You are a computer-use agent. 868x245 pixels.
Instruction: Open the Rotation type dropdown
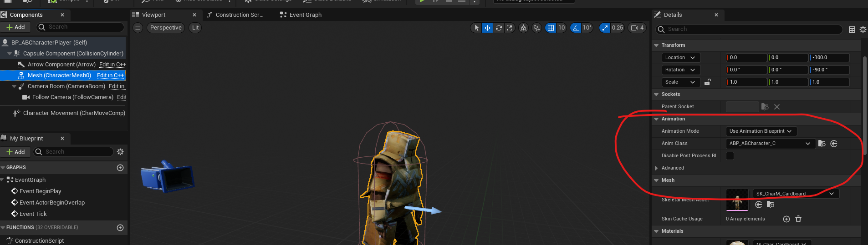(x=681, y=70)
